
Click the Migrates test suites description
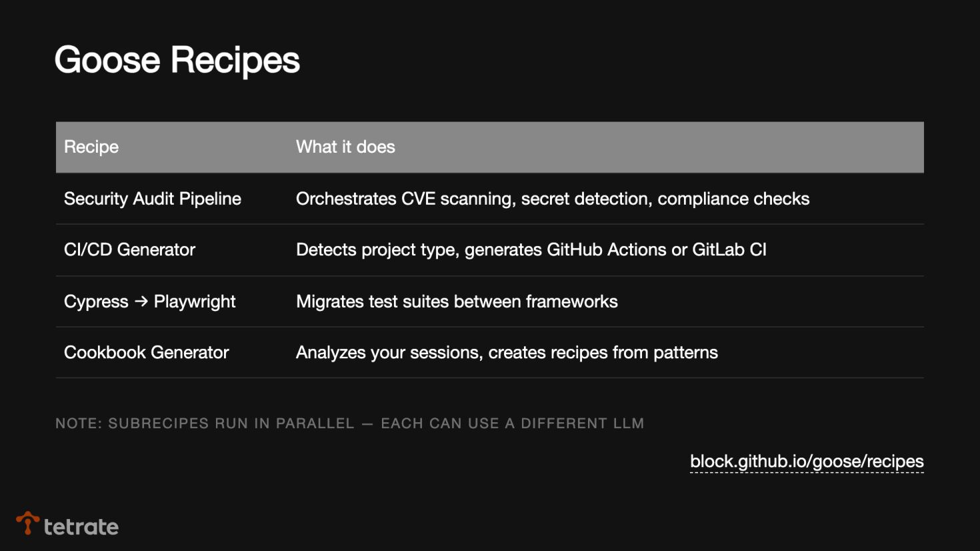click(457, 302)
